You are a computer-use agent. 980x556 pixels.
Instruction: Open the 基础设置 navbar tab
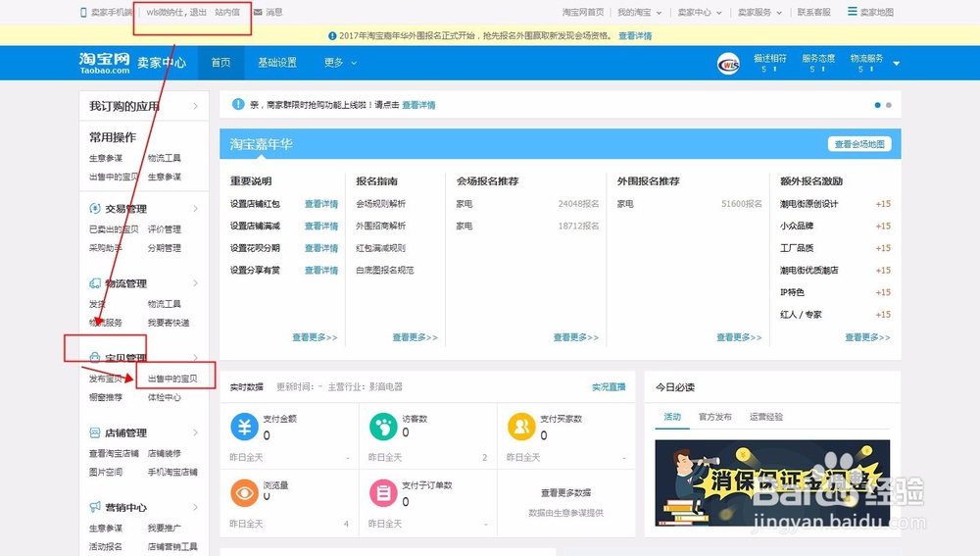[277, 63]
